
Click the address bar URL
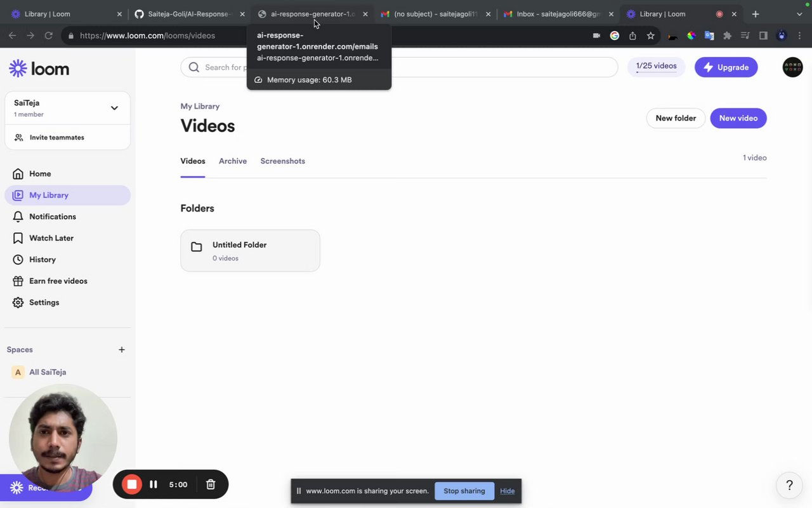point(147,36)
